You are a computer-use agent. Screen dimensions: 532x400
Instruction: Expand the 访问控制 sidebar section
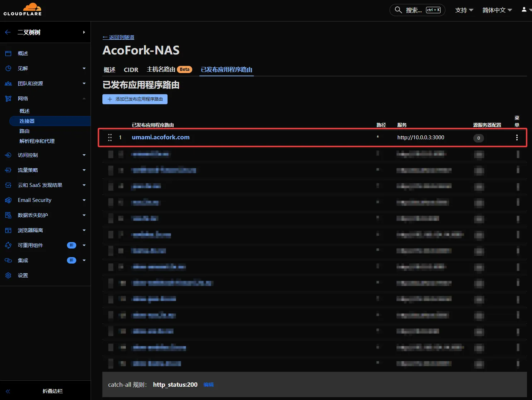(x=84, y=155)
